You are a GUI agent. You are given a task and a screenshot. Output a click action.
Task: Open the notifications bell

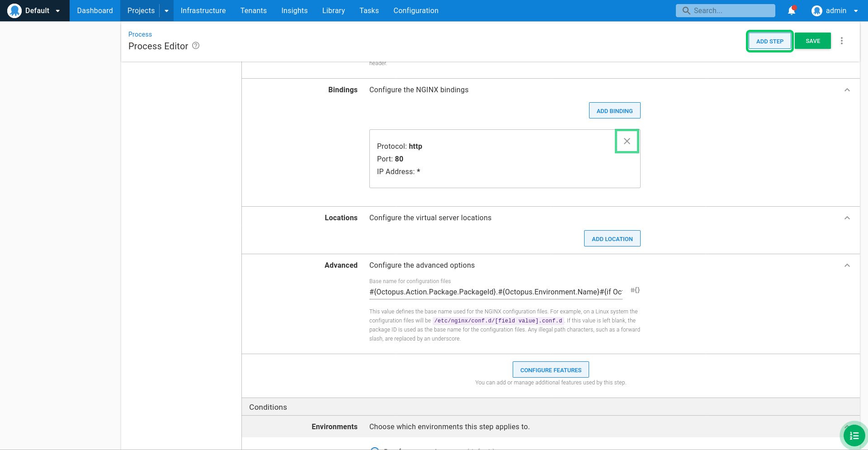[x=792, y=10]
